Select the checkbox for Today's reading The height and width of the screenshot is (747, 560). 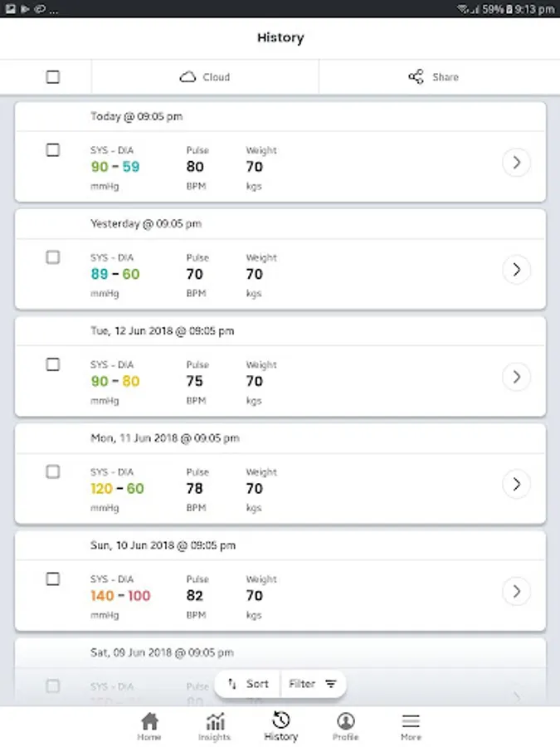coord(53,150)
